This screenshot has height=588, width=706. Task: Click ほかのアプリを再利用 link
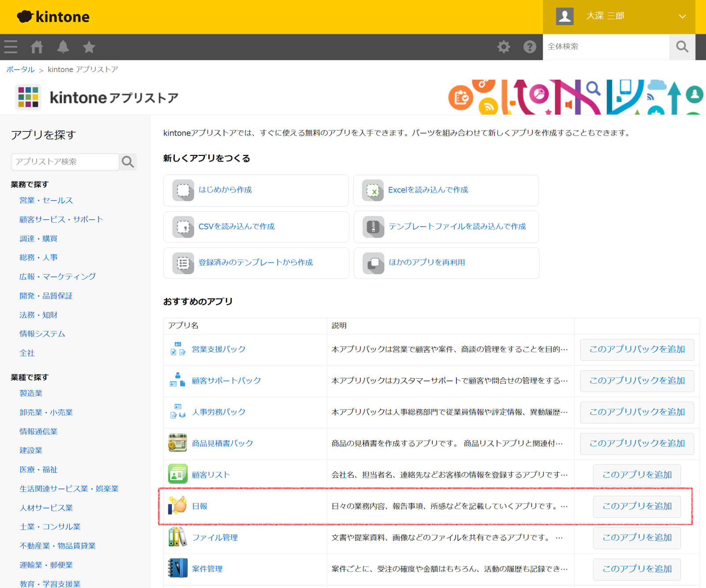[427, 263]
